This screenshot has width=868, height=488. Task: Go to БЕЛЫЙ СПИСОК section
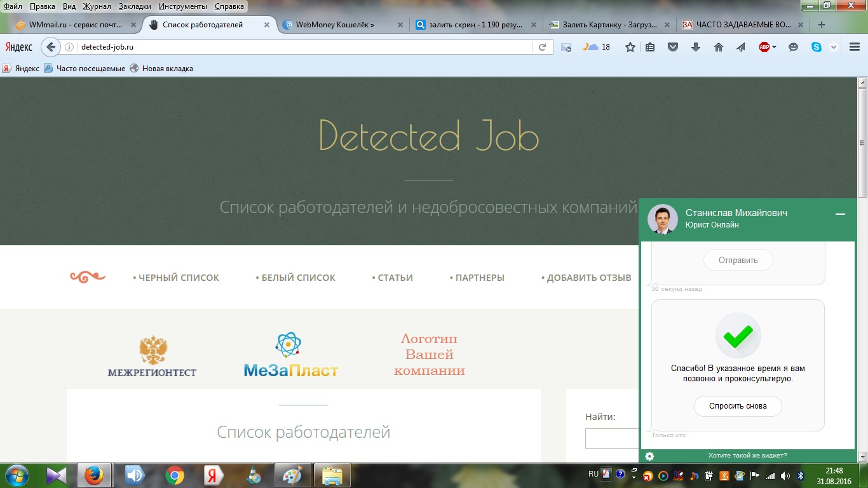pos(295,278)
